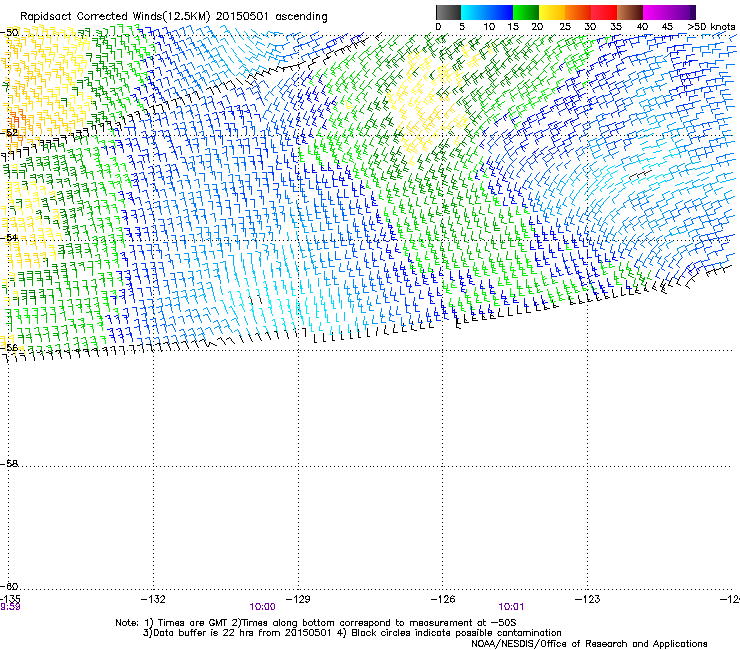Click the purple 10:01 time label
This screenshot has width=740, height=650.
[x=511, y=607]
